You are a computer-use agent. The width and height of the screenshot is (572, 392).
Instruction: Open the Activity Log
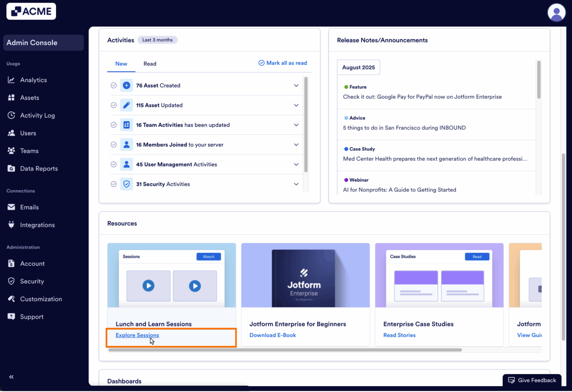coord(37,115)
